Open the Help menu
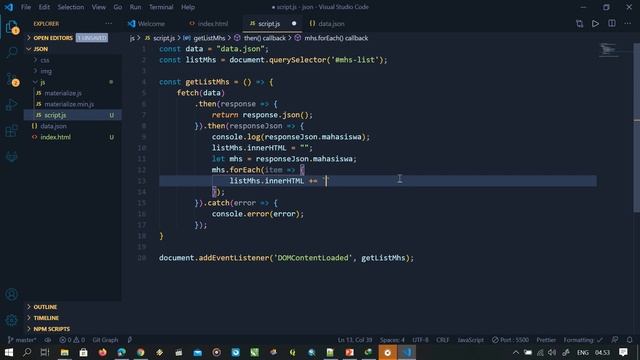This screenshot has width=640, height=360. tap(188, 7)
